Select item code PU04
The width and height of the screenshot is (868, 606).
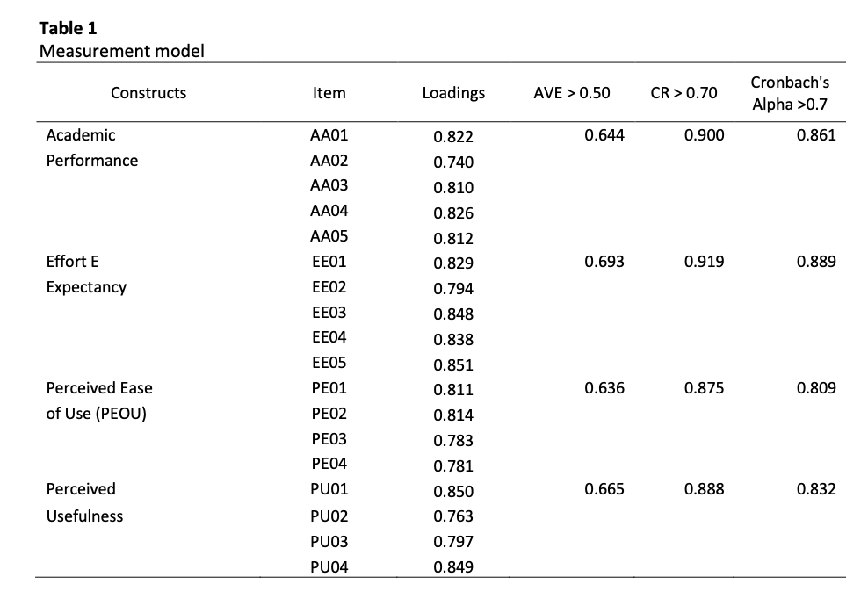(329, 567)
